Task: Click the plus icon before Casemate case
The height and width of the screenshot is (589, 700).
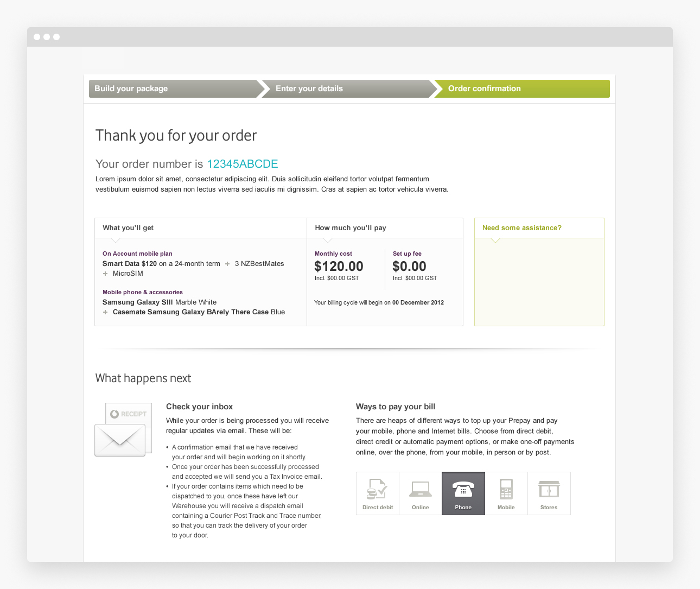Action: click(x=105, y=312)
